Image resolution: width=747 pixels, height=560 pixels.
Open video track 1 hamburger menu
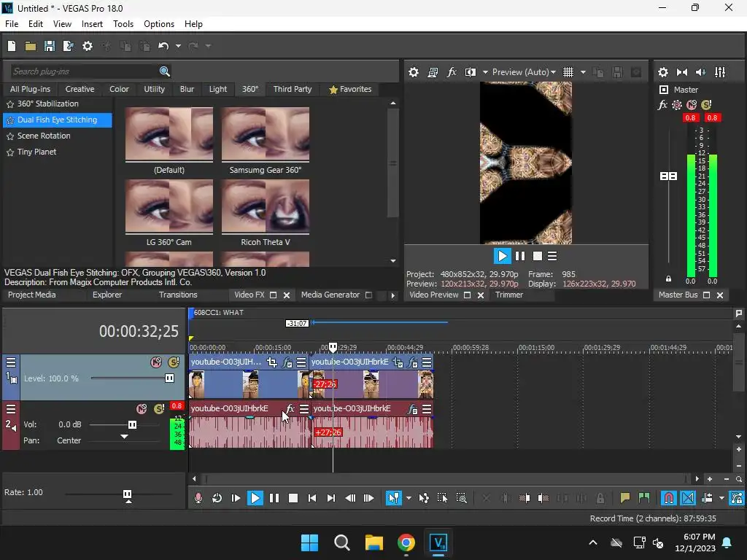pos(10,362)
